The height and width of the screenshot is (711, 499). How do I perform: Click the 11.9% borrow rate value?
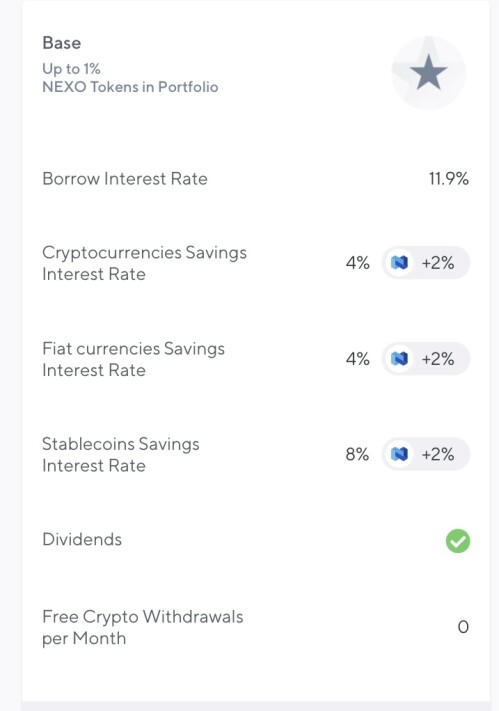click(x=449, y=179)
